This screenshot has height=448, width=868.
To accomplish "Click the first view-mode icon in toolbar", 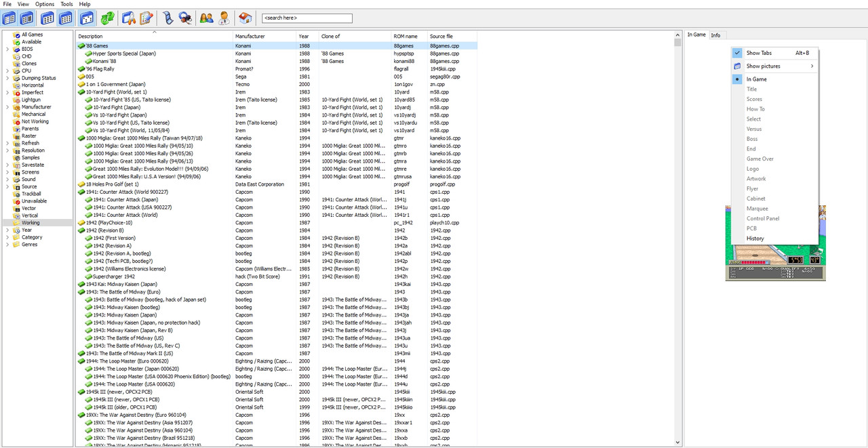I will click(9, 18).
